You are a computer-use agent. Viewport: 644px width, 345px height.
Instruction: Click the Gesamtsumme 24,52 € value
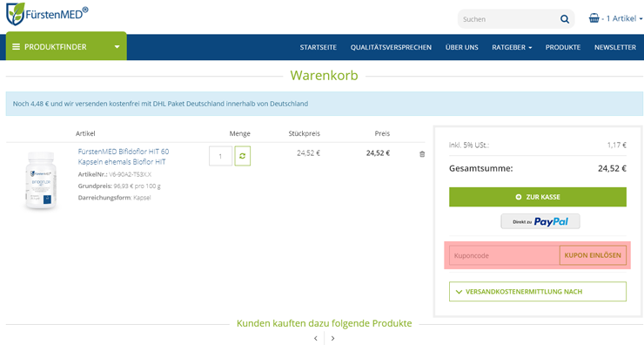(x=612, y=168)
